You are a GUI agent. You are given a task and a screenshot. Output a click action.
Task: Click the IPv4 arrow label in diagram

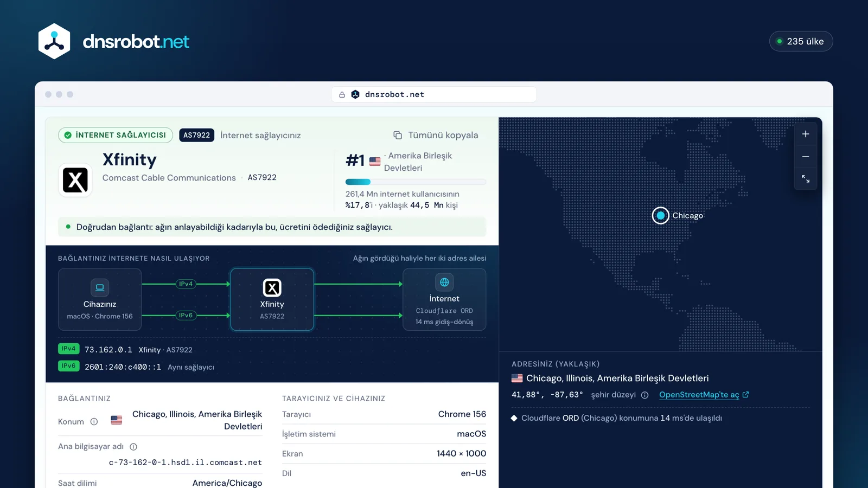click(x=186, y=284)
